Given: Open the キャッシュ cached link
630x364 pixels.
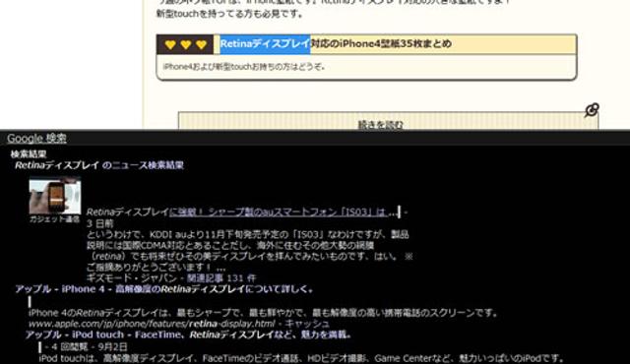Looking at the screenshot, I should tap(307, 324).
